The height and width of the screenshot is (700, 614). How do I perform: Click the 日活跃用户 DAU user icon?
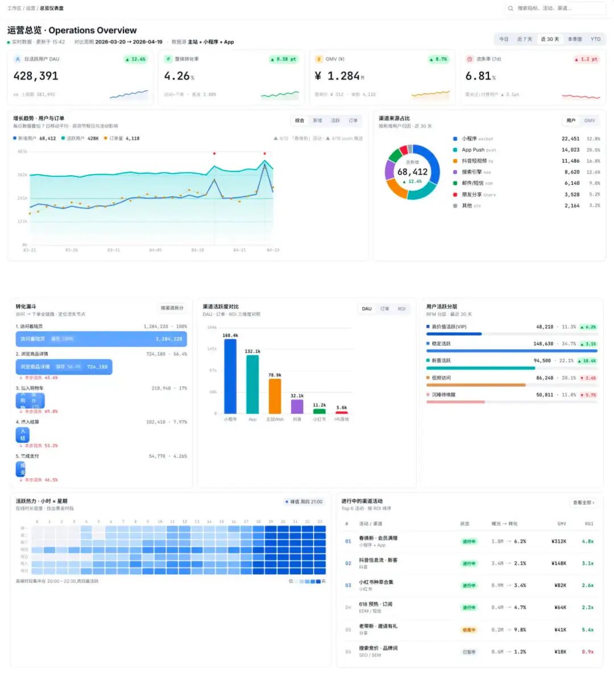[18, 59]
